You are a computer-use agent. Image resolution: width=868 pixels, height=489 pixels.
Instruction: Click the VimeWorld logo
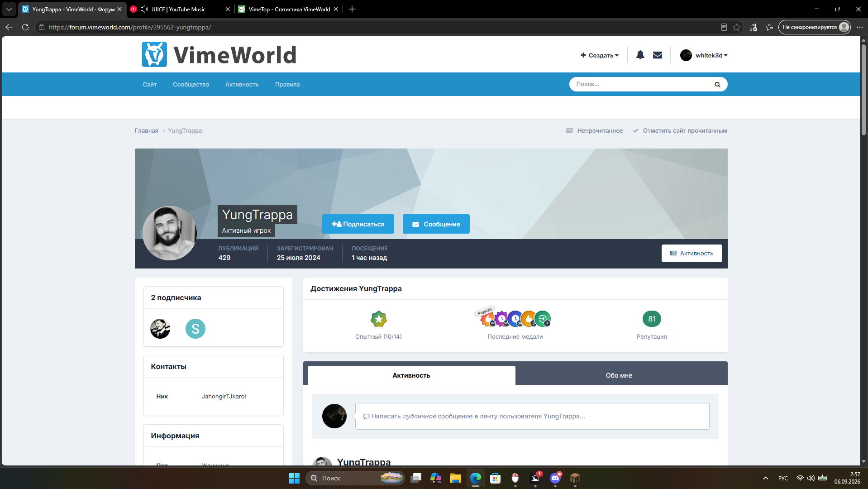pos(219,55)
